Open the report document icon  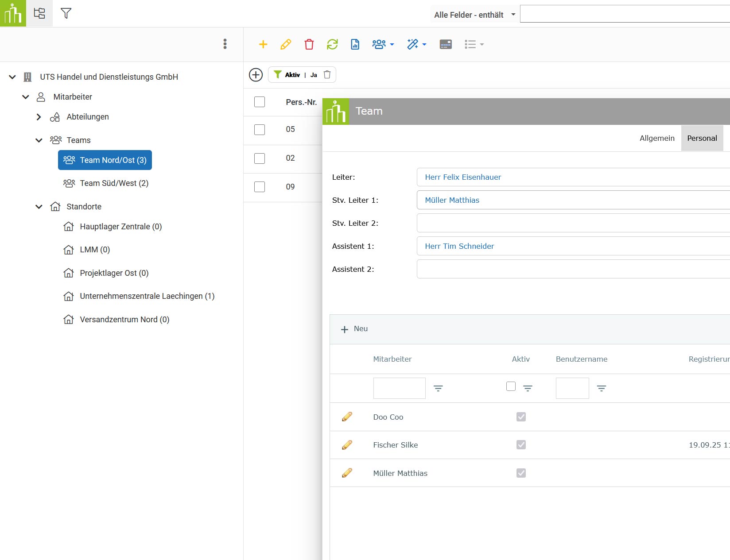(x=355, y=44)
